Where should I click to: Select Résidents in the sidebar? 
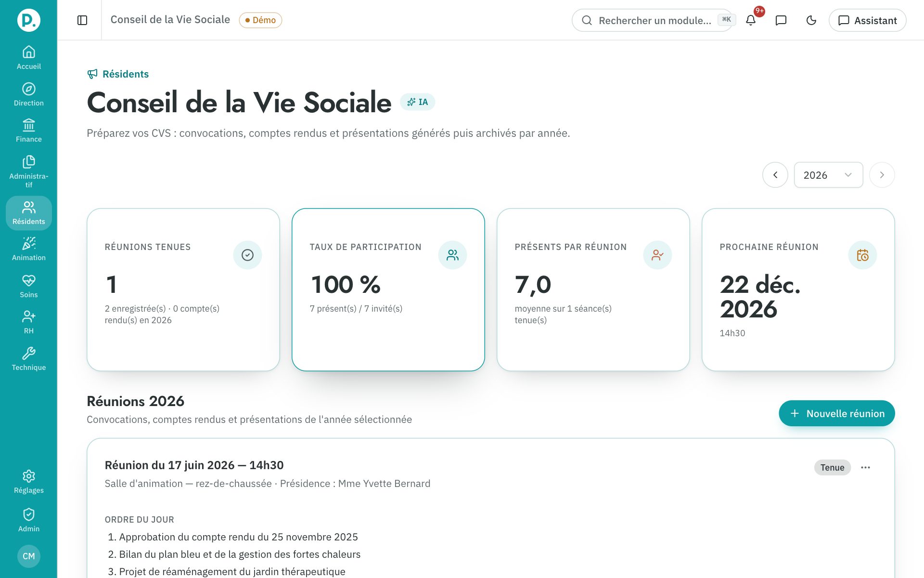click(x=28, y=213)
